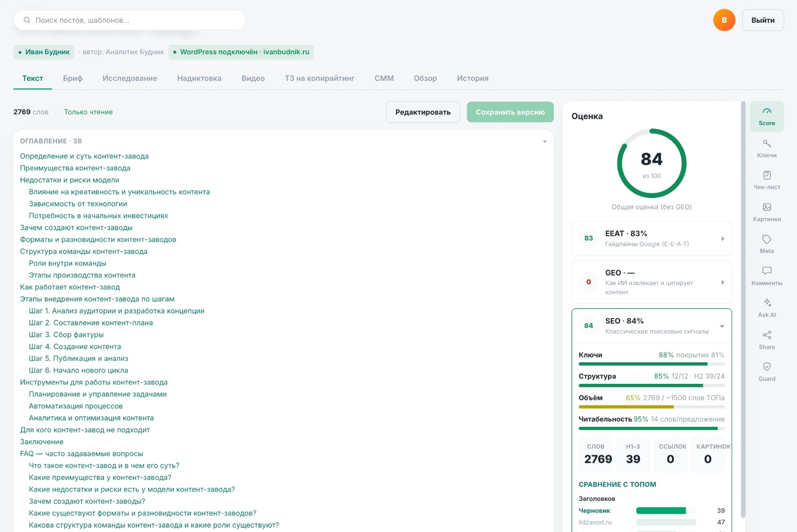Image resolution: width=797 pixels, height=532 pixels.
Task: Click the orange user avatar B
Action: (x=724, y=20)
